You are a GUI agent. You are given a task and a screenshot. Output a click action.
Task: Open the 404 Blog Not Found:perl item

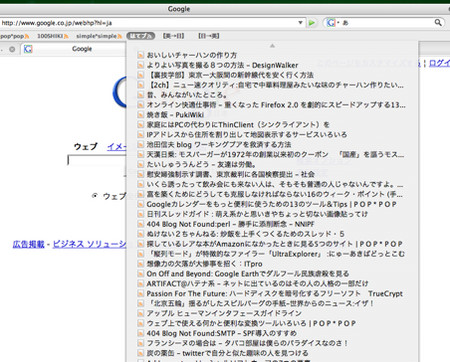(x=272, y=224)
